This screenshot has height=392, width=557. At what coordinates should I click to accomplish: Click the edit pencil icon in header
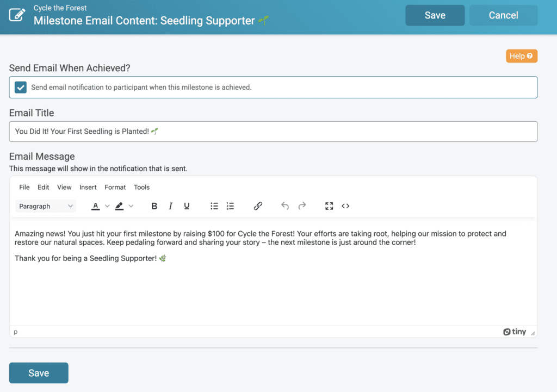(x=17, y=15)
